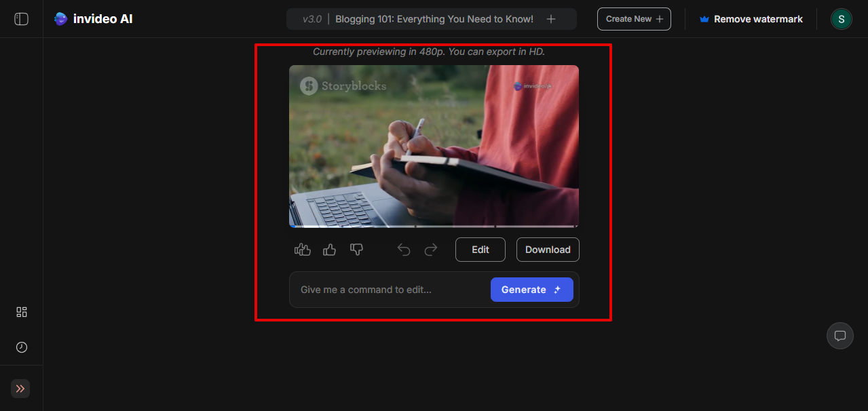Open the Create New dropdown
868x411 pixels.
pyautogui.click(x=633, y=18)
